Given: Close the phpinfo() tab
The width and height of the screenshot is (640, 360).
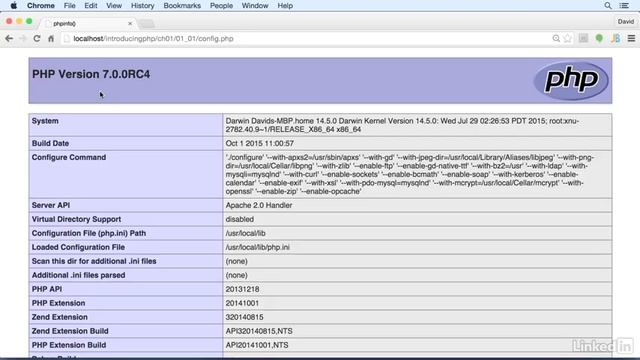Looking at the screenshot, I should (x=130, y=24).
